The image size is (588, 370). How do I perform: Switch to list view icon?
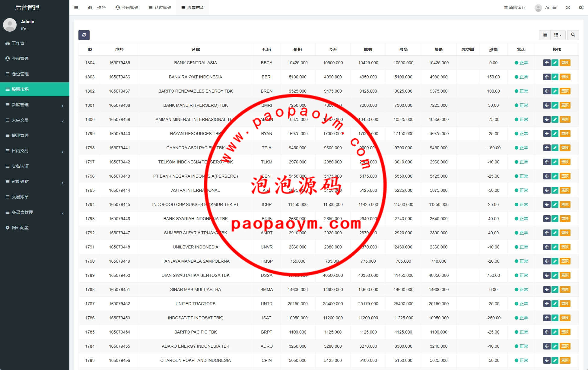coord(545,35)
